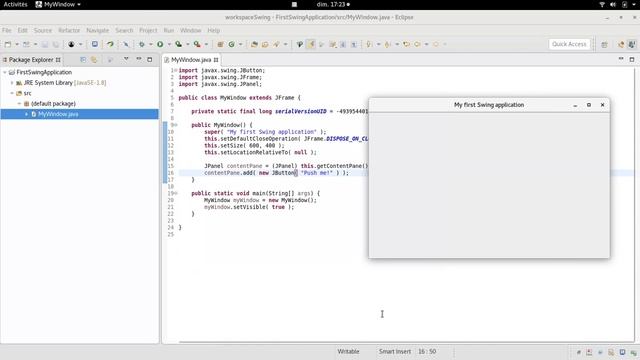Select the MyWindow.java editor tab

[191, 60]
